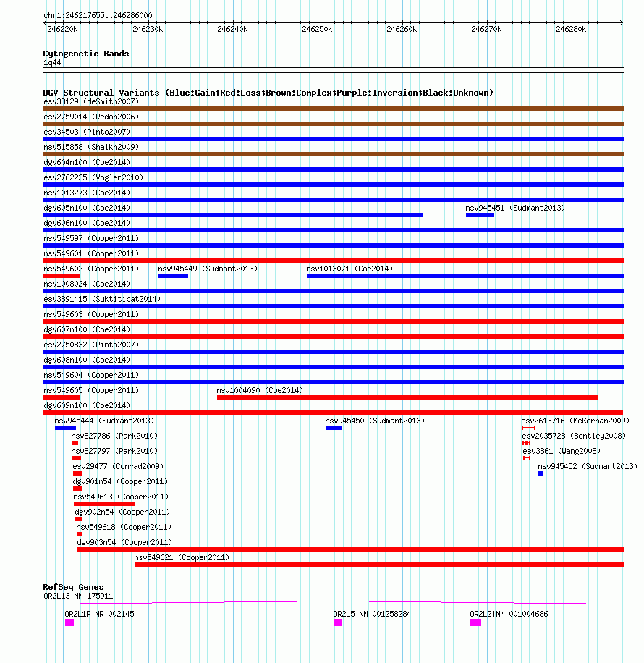Select the nsv827786 (Park2010) red bar

[75, 444]
